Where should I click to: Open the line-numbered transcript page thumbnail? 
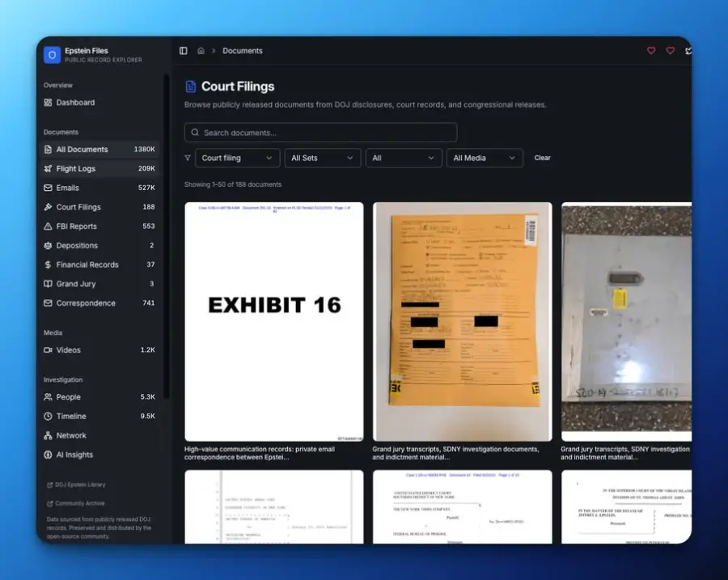point(274,506)
